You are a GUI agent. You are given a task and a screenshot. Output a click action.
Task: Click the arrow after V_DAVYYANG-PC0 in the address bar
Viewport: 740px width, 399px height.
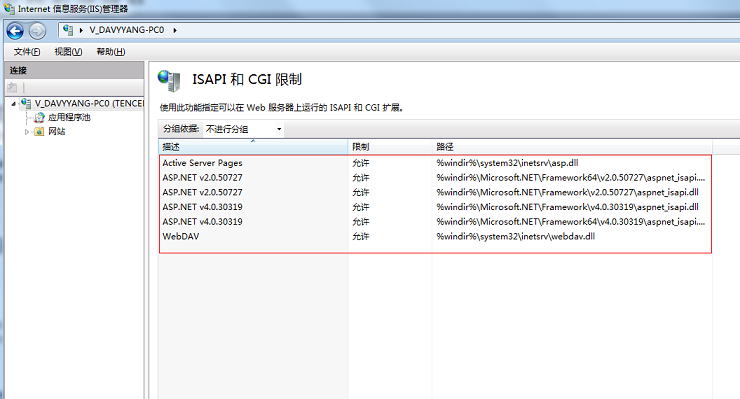[x=175, y=30]
